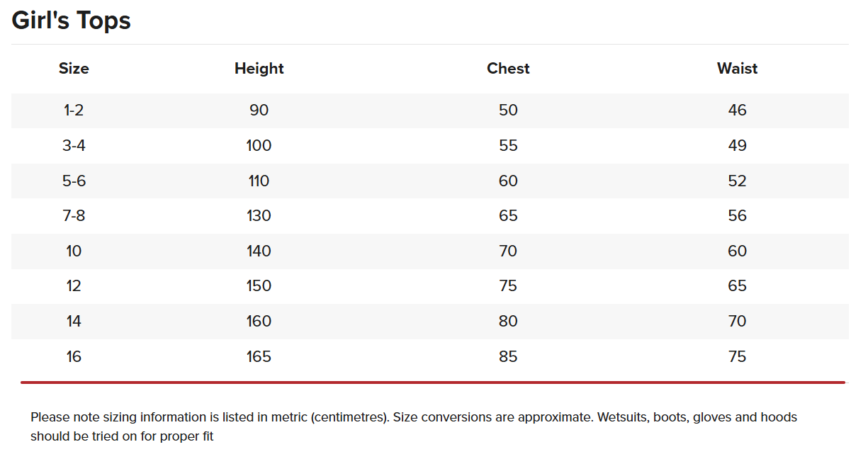Click size 1-2 row label
This screenshot has width=868, height=459.
(74, 110)
